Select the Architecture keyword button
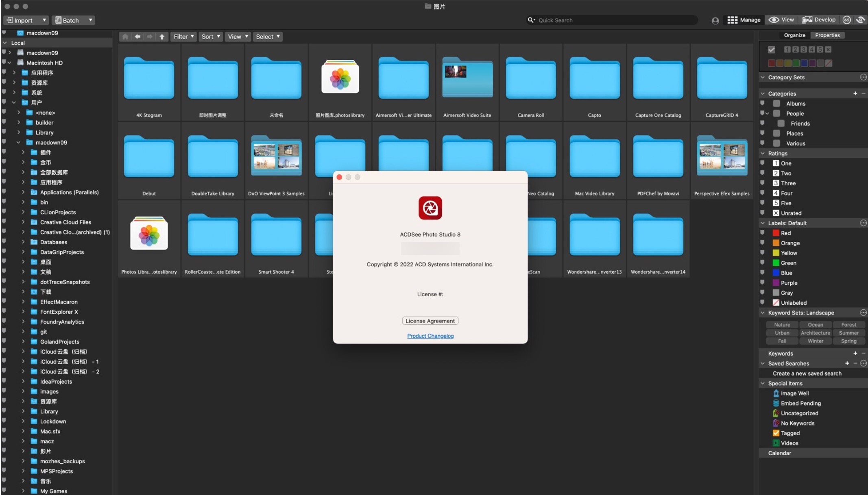The height and width of the screenshot is (495, 868). 815,333
